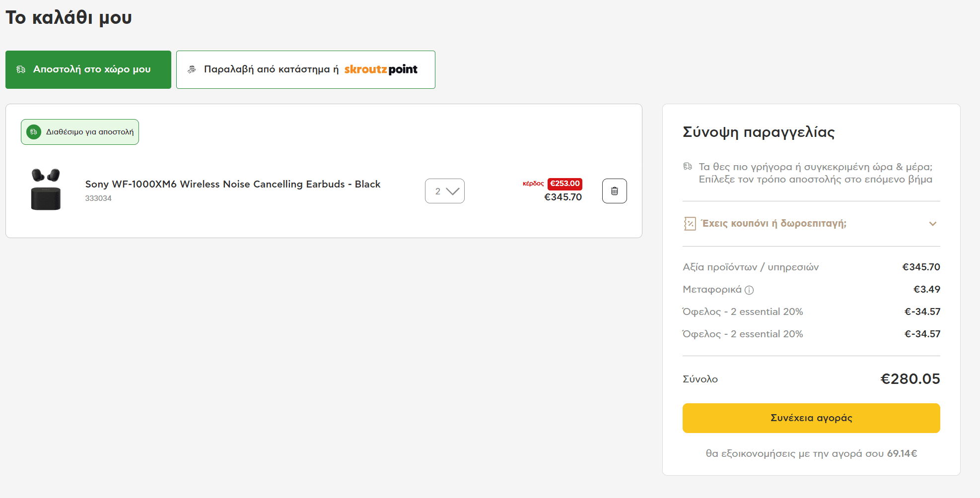
Task: Open the Sony WF-1000XM6 Wireless Earbuds title
Action: point(233,184)
